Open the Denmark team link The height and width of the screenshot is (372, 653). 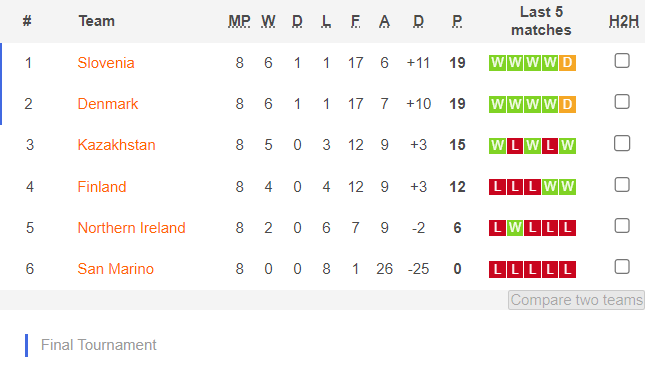[x=107, y=104]
